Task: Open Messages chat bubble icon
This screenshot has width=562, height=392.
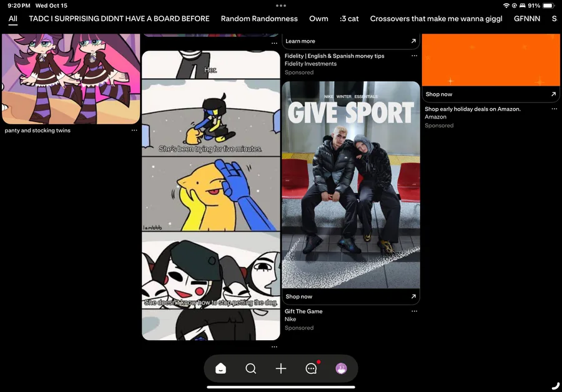Action: tap(312, 368)
